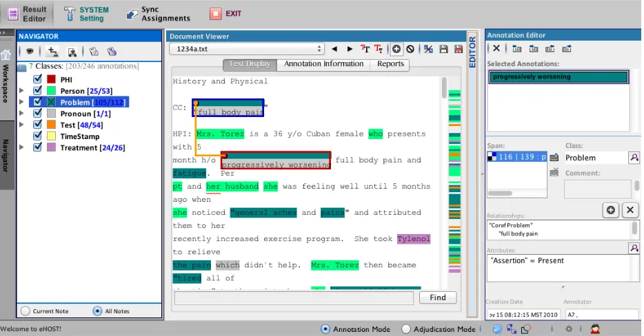Go to previous document with left arrow
Image resolution: width=644 pixels, height=336 pixels.
pyautogui.click(x=334, y=50)
